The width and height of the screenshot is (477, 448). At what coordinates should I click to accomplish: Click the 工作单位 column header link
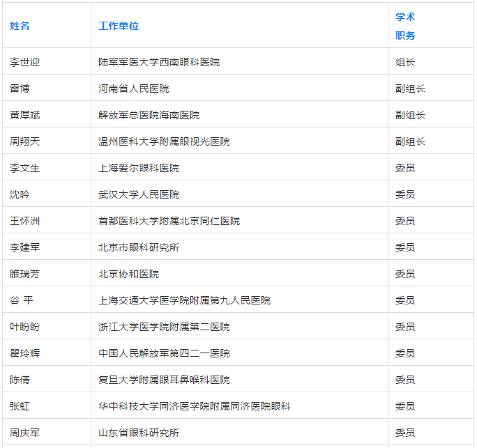[119, 26]
